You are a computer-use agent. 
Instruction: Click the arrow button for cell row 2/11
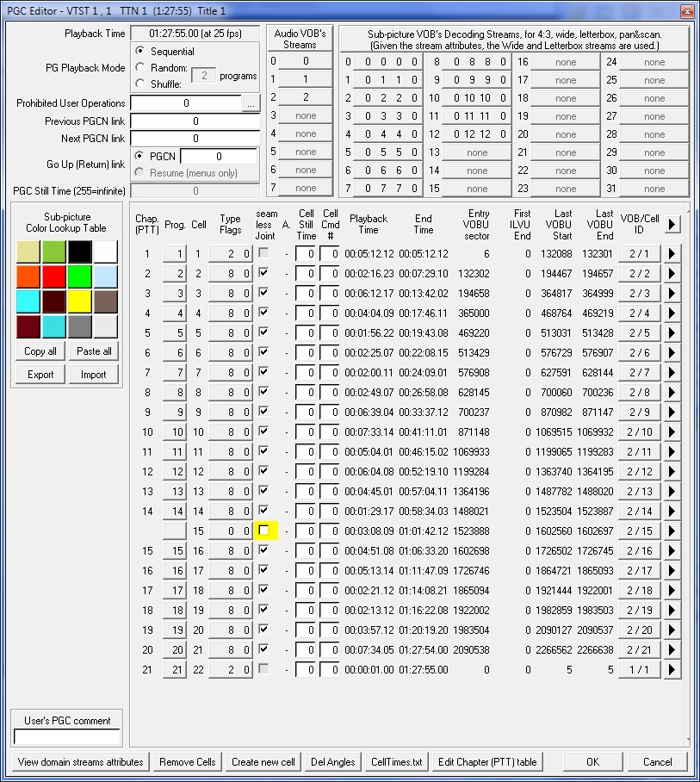[672, 452]
